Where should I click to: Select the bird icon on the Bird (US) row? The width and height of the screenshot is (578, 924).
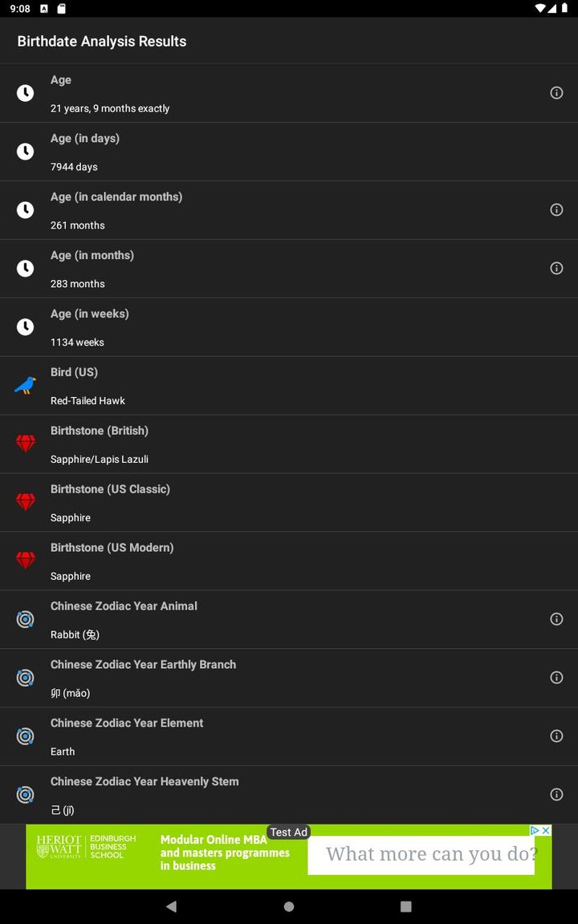pyautogui.click(x=25, y=385)
